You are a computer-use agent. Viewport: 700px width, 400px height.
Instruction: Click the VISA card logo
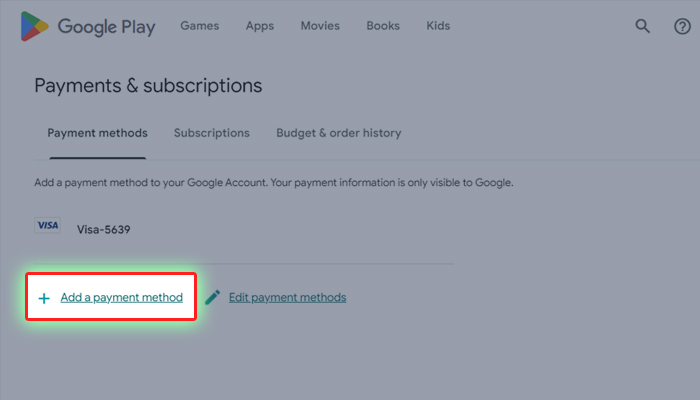pyautogui.click(x=47, y=225)
